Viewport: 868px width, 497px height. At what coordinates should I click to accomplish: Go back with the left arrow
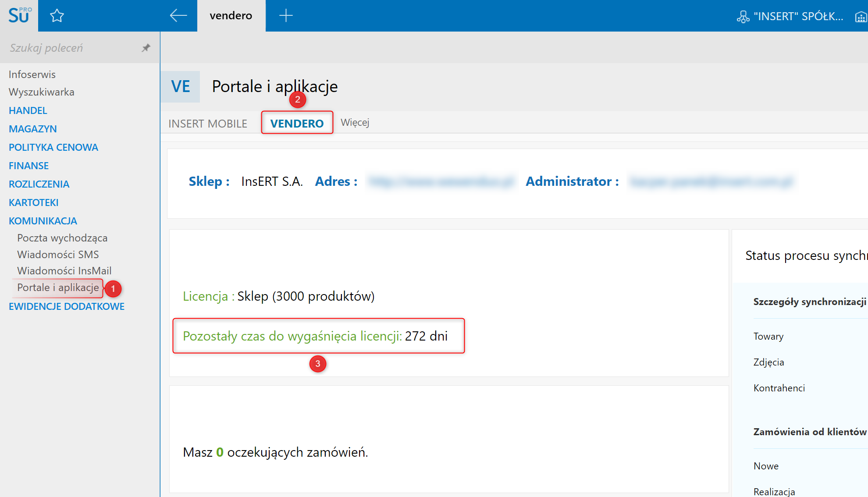[178, 16]
